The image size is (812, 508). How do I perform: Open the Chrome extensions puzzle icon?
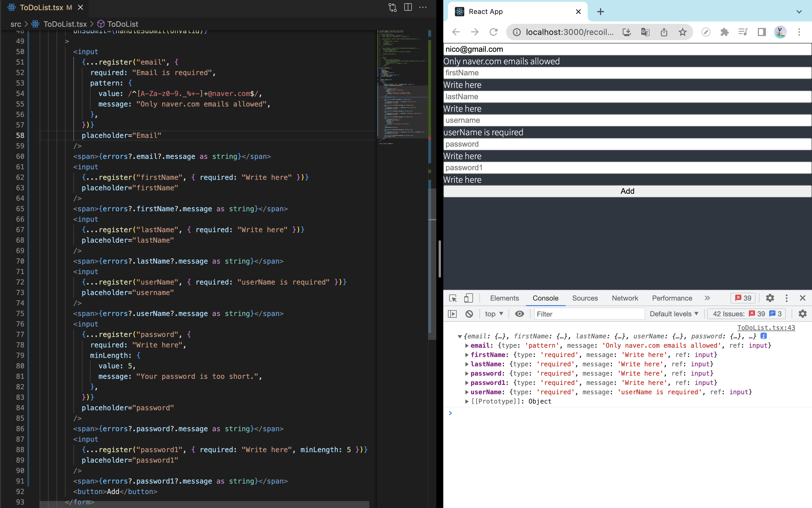(724, 32)
